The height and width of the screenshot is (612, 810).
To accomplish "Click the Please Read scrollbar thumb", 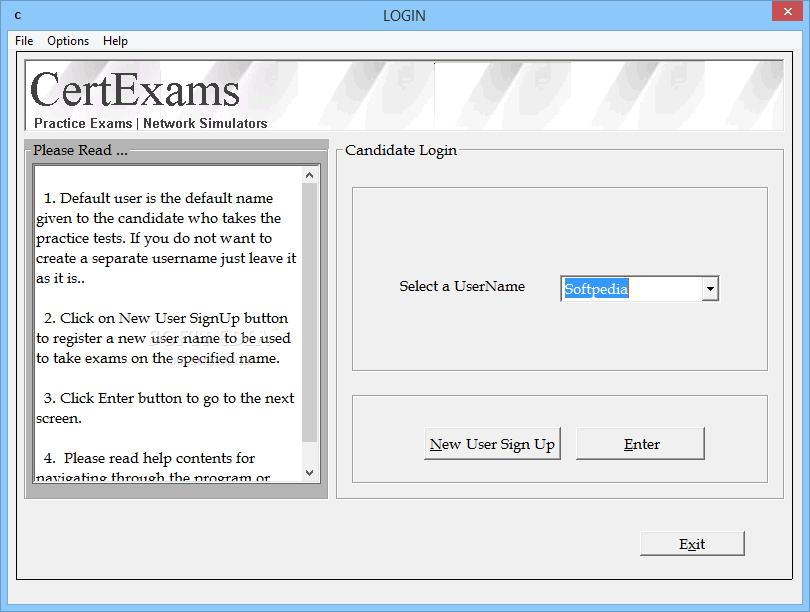I will pos(309,312).
